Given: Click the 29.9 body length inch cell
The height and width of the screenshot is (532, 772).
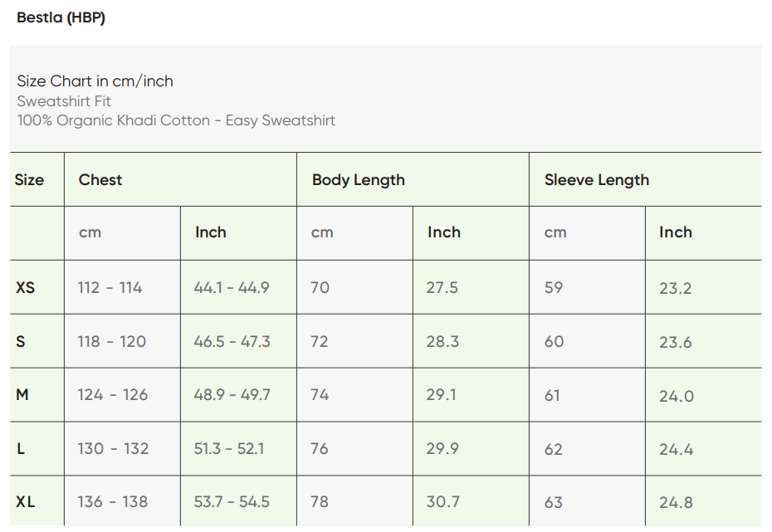Looking at the screenshot, I should point(442,449).
